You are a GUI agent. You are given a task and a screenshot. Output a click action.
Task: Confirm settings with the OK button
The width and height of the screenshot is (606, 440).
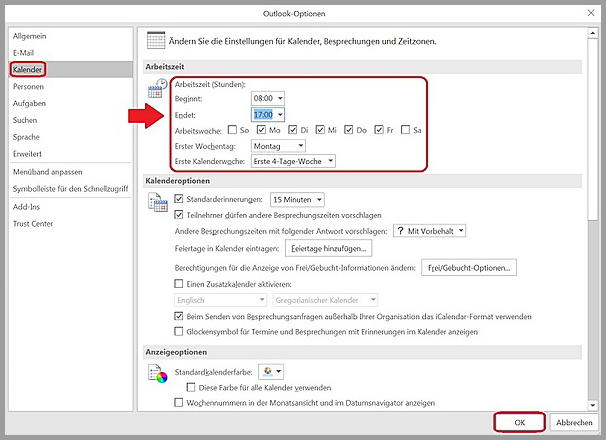(x=519, y=423)
